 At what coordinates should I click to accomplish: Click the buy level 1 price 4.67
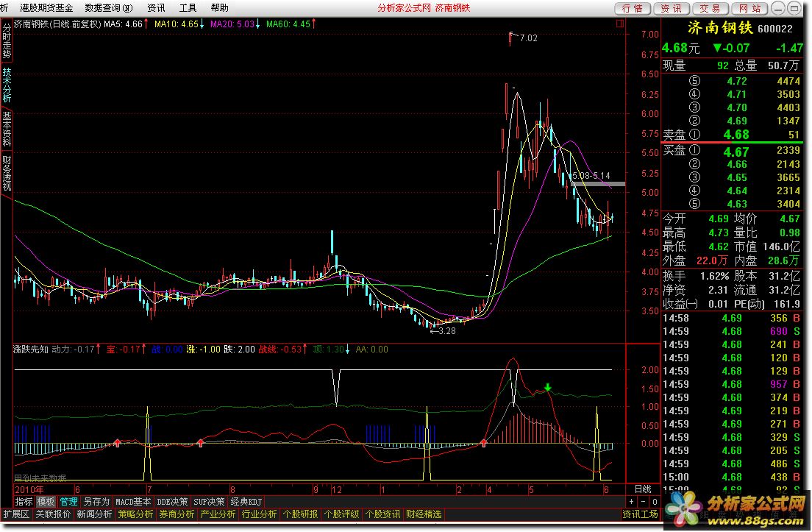point(736,152)
